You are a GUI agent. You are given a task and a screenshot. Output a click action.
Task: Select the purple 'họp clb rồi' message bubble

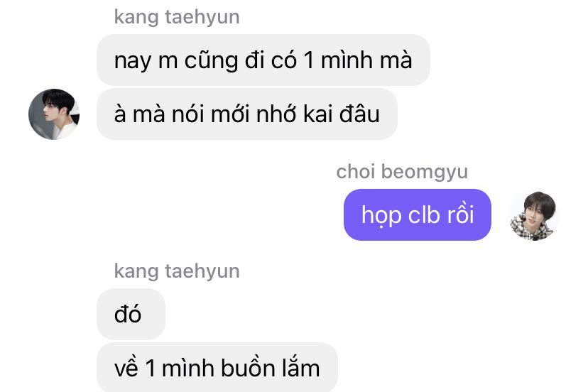coord(418,214)
